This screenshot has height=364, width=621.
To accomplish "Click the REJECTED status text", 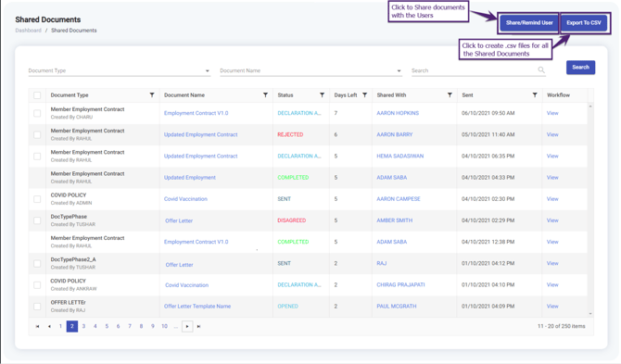I will [290, 134].
